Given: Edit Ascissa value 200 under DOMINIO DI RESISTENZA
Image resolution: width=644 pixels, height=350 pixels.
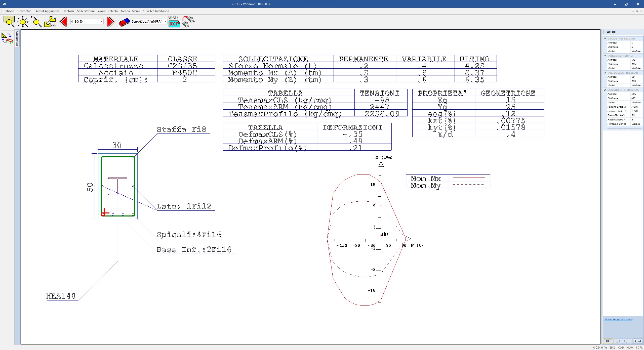Looking at the screenshot, I should tap(636, 94).
